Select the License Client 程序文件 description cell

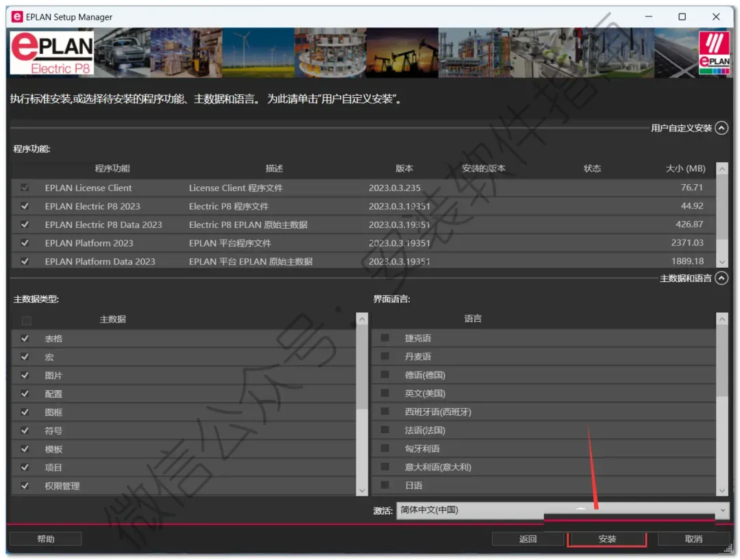236,188
